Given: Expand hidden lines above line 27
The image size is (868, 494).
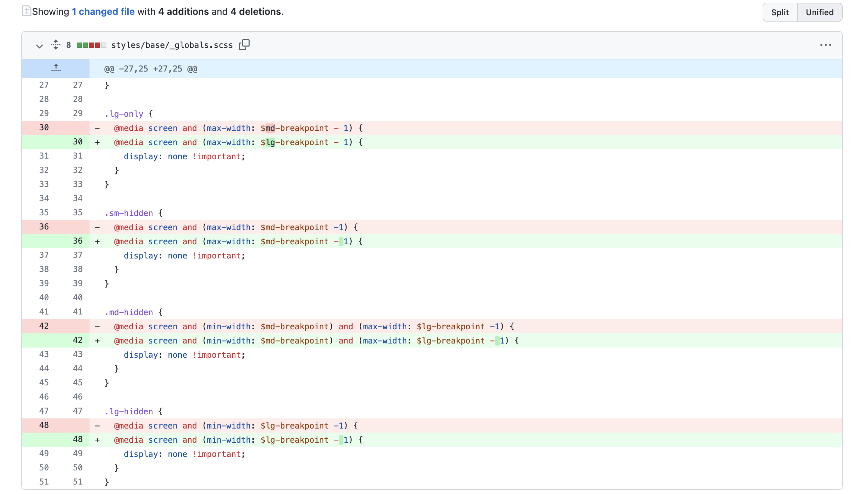Looking at the screenshot, I should tap(56, 68).
